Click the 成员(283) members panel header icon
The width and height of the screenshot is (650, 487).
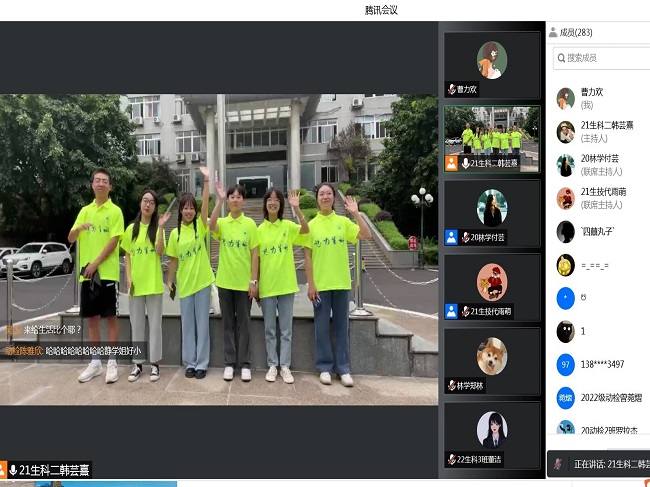[553, 32]
